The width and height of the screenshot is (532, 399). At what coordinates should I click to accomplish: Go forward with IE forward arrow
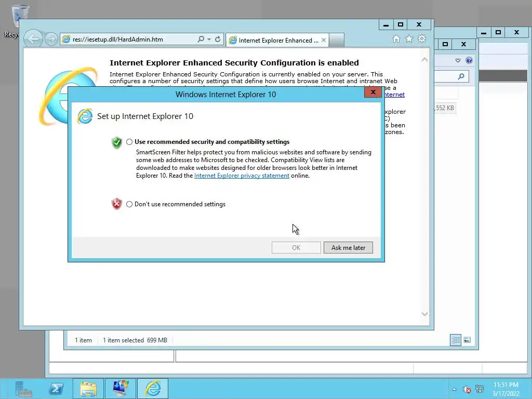coord(51,39)
